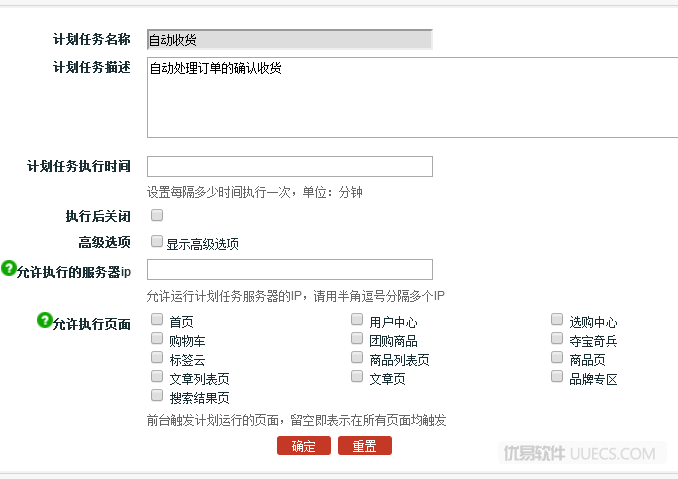This screenshot has height=479, width=678.
Task: Check the 标签云 option
Action: 157,357
